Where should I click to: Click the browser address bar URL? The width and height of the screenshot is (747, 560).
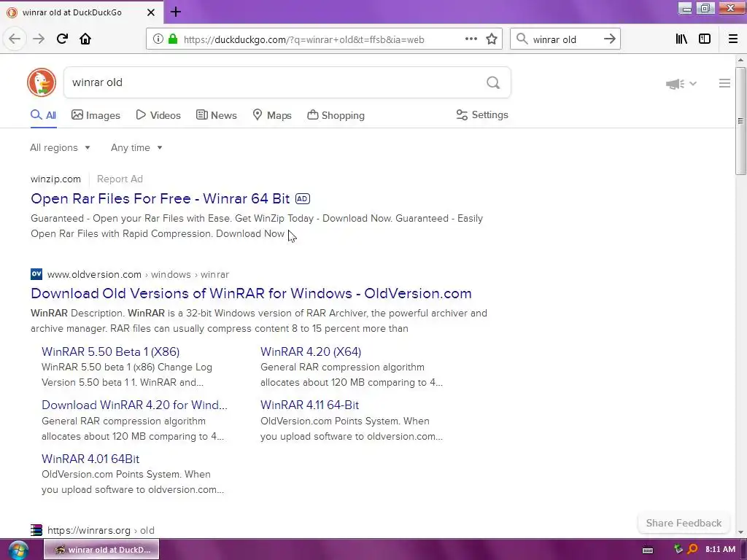[x=304, y=39]
